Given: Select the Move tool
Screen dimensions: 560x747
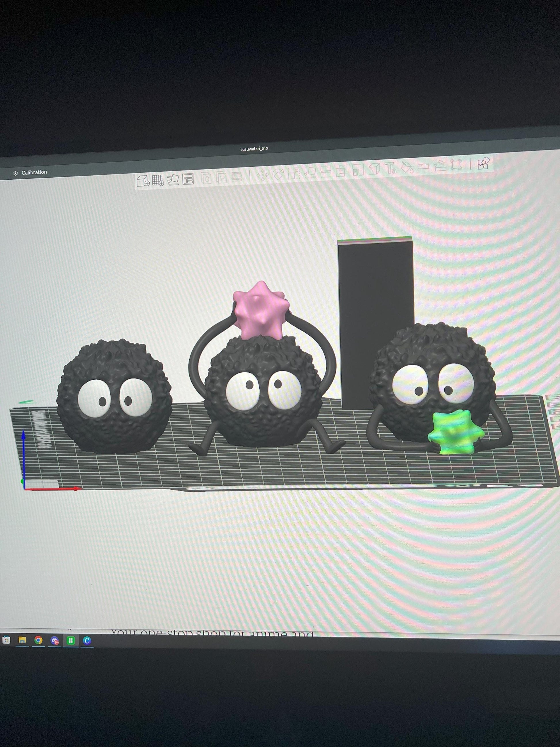Looking at the screenshot, I should point(262,175).
